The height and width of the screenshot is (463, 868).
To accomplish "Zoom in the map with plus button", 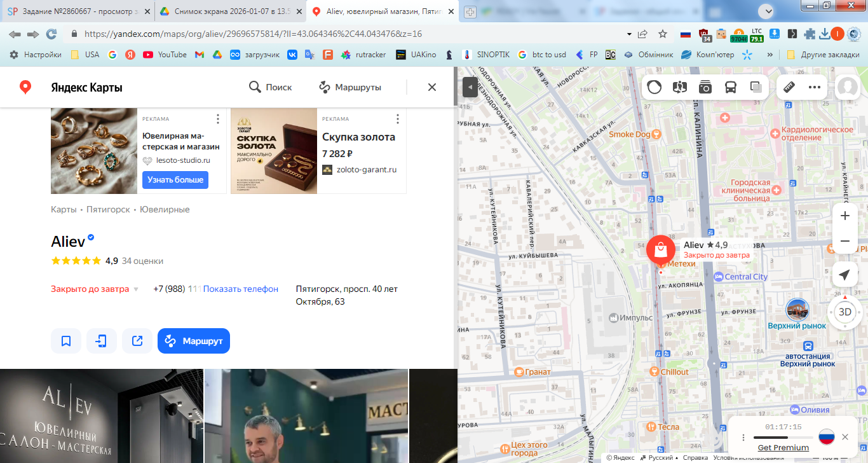I will [x=845, y=216].
